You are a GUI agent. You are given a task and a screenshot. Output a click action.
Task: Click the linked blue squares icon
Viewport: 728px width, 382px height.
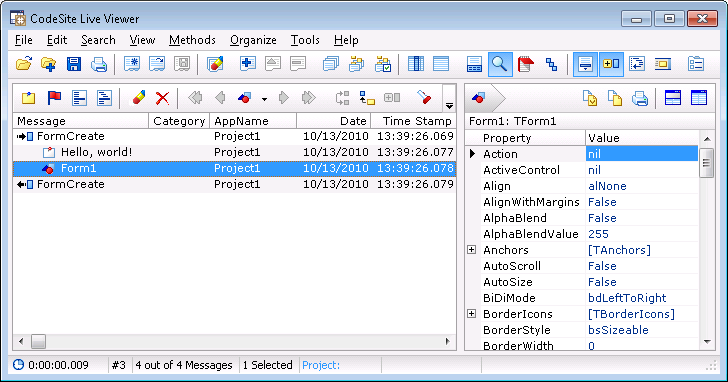[551, 64]
